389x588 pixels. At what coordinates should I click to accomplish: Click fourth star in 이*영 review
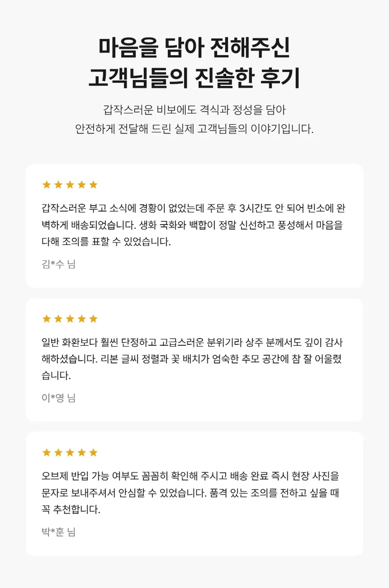tap(81, 319)
